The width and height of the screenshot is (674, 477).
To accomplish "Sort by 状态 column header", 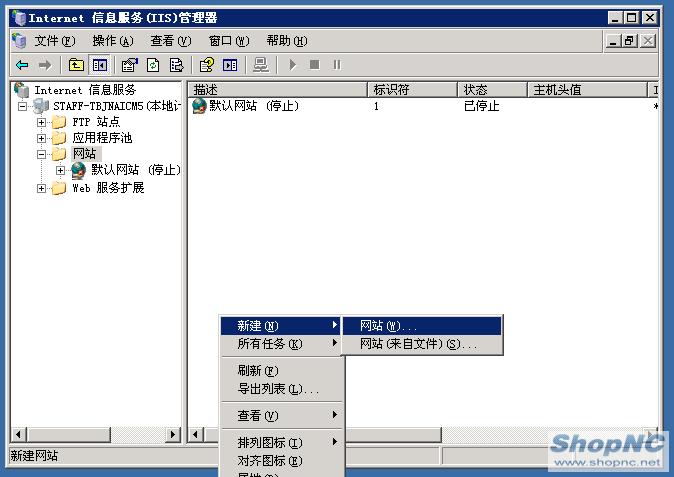I will [x=492, y=90].
